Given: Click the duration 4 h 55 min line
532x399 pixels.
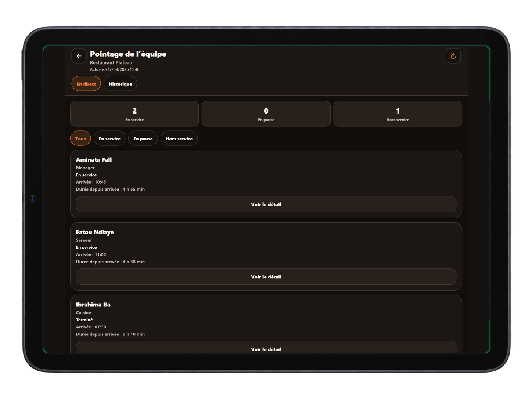Looking at the screenshot, I should pyautogui.click(x=110, y=189).
